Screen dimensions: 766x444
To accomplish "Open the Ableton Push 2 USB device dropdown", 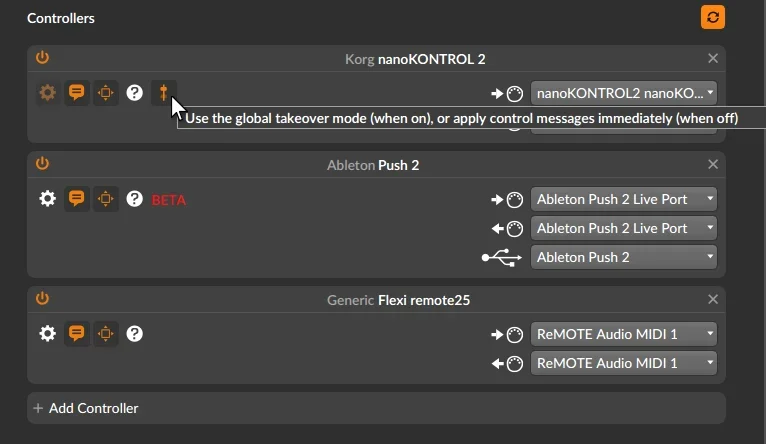I will pos(625,257).
